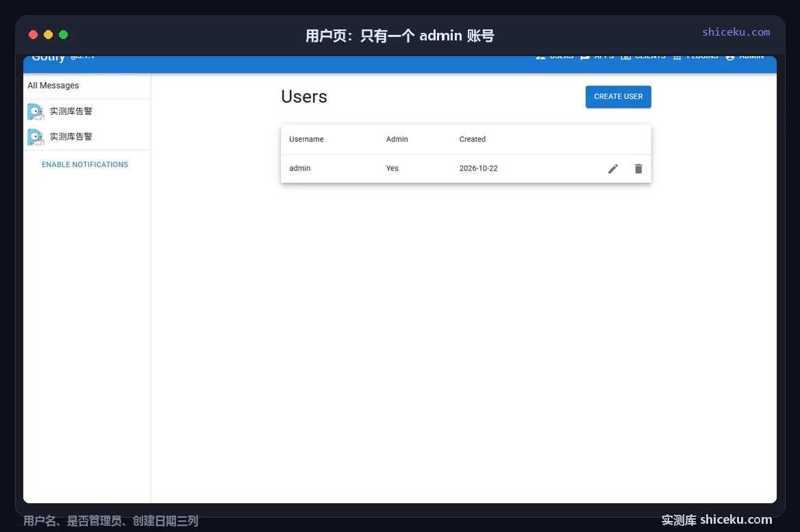The width and height of the screenshot is (800, 532).
Task: Click the Yes value in Admin column
Action: pos(392,168)
